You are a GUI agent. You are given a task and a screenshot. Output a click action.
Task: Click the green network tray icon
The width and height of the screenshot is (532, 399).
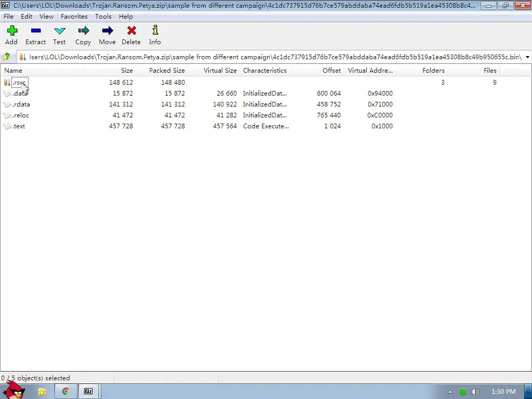pyautogui.click(x=463, y=392)
